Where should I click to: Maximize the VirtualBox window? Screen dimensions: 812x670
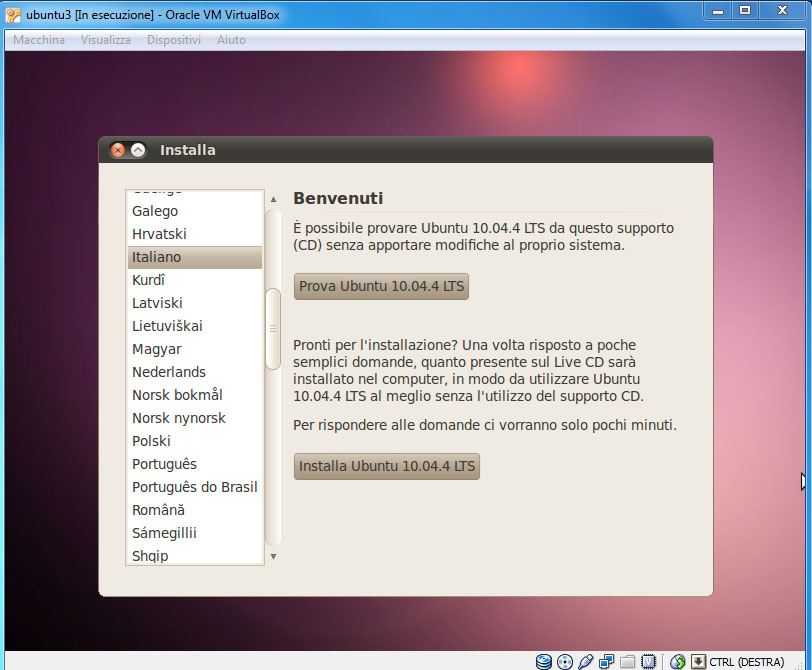745,11
